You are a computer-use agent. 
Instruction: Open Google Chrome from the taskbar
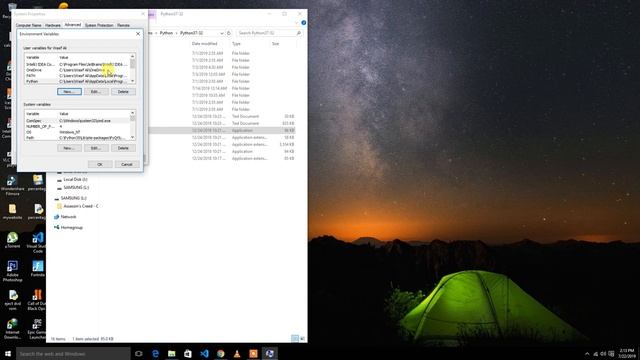click(x=220, y=353)
